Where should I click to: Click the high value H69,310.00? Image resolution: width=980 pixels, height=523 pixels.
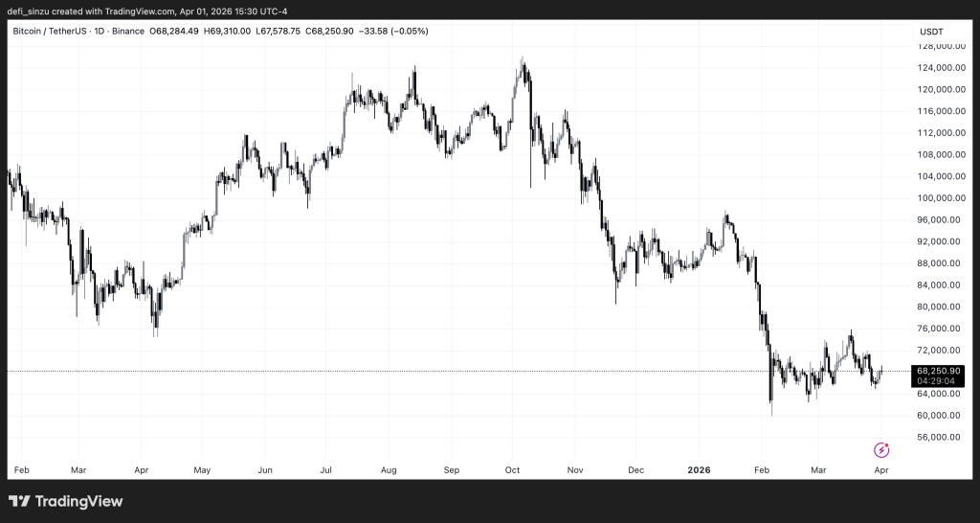click(x=227, y=32)
